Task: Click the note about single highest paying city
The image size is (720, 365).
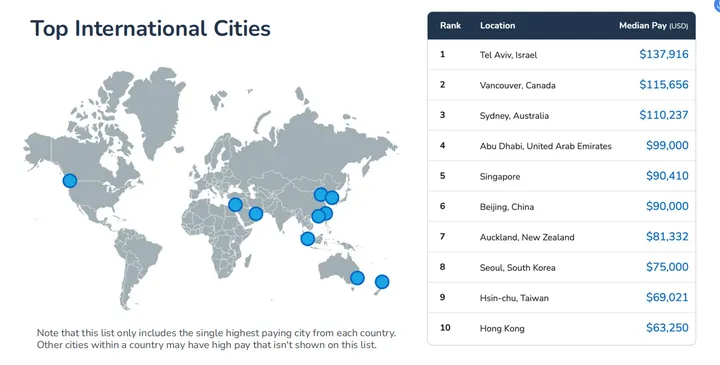Action: point(216,339)
